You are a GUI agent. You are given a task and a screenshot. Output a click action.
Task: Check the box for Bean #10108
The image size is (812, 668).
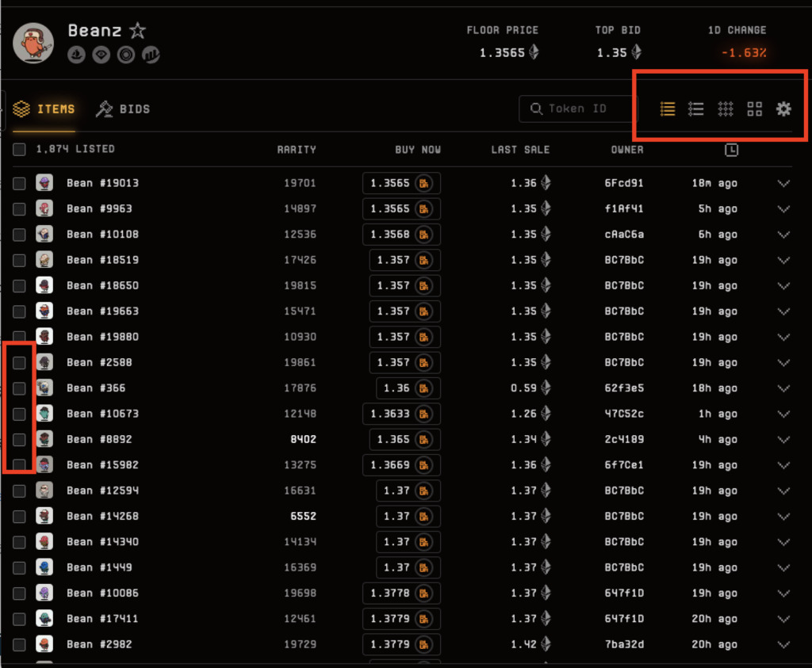click(x=19, y=235)
